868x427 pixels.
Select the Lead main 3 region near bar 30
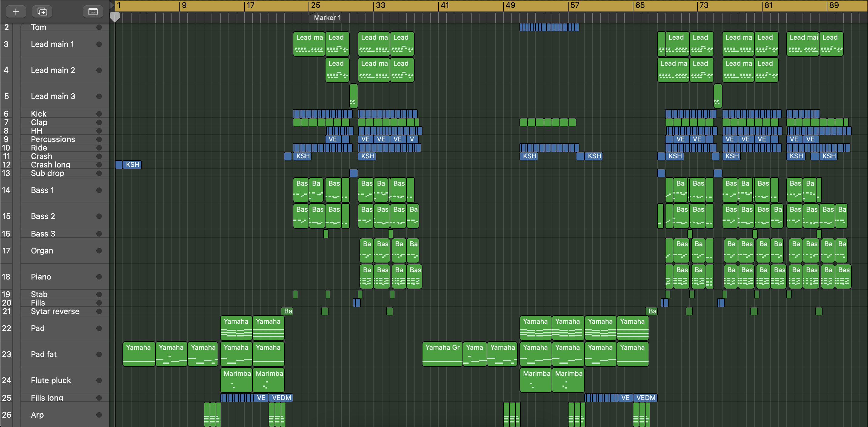tap(353, 96)
